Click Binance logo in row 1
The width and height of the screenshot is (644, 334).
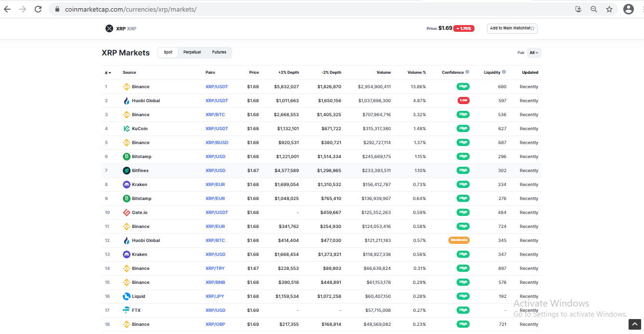(127, 87)
